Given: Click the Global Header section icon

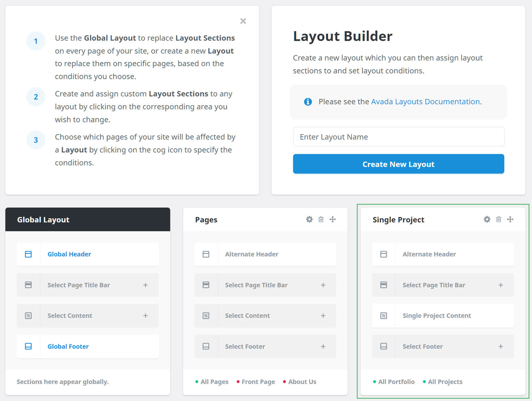Looking at the screenshot, I should point(28,254).
